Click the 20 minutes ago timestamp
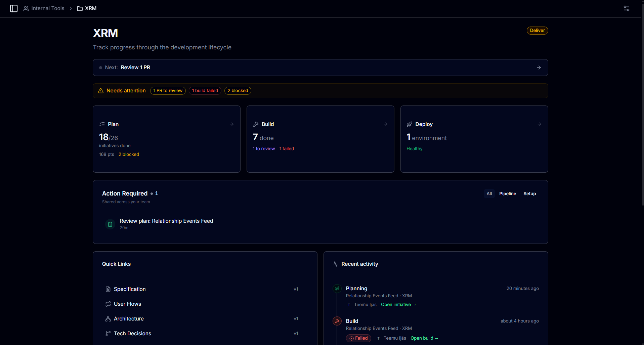The image size is (644, 345). coord(522,289)
